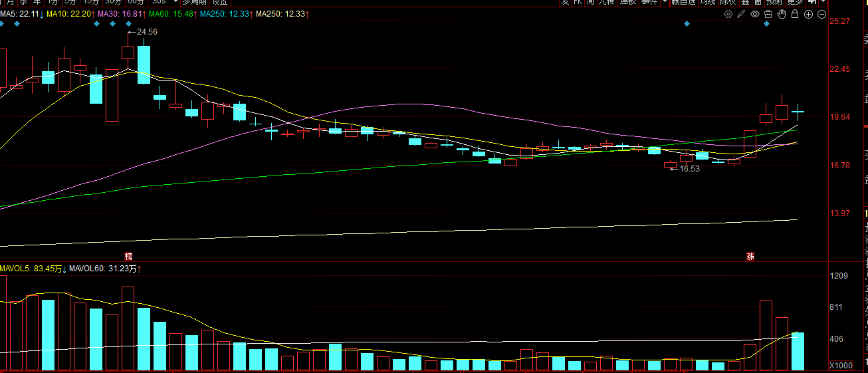This screenshot has height=373, width=868.
Task: Click the PK compare button
Action: click(x=578, y=3)
